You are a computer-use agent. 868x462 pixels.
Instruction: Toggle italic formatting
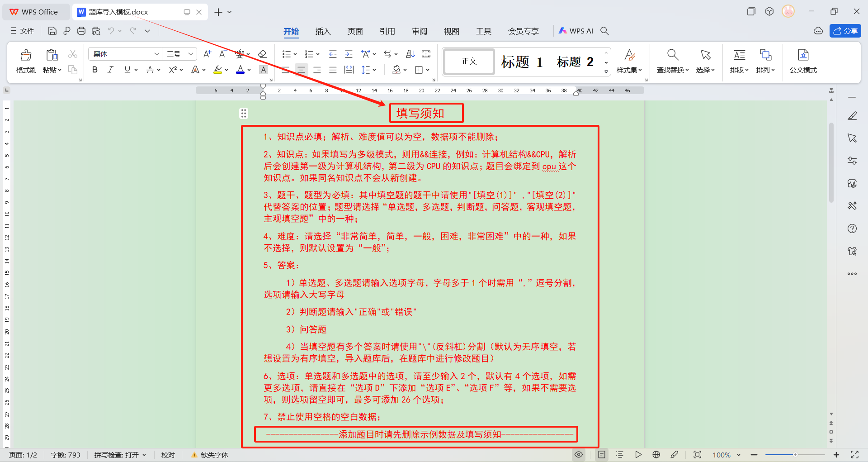pyautogui.click(x=110, y=70)
